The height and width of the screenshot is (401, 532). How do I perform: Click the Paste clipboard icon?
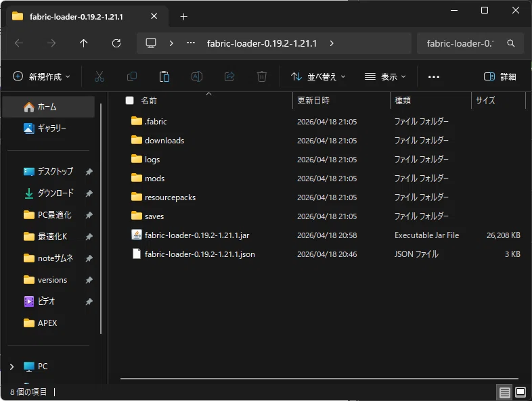(x=164, y=76)
